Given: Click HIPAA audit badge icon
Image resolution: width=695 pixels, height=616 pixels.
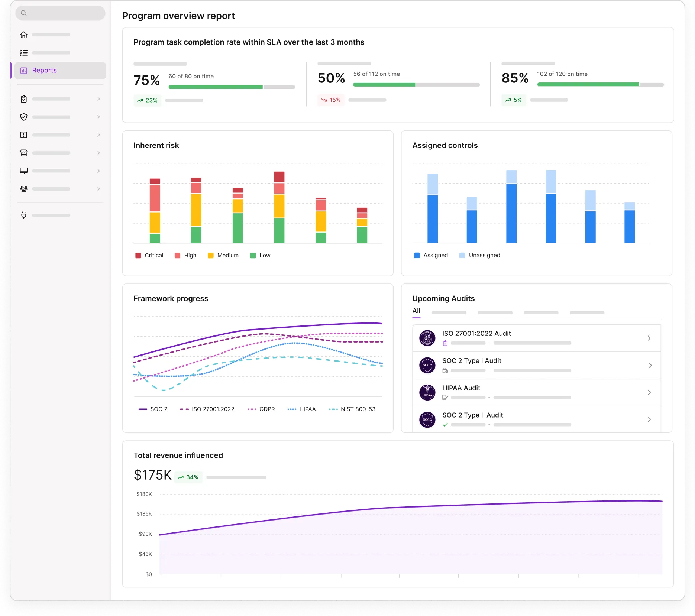Looking at the screenshot, I should tap(427, 393).
